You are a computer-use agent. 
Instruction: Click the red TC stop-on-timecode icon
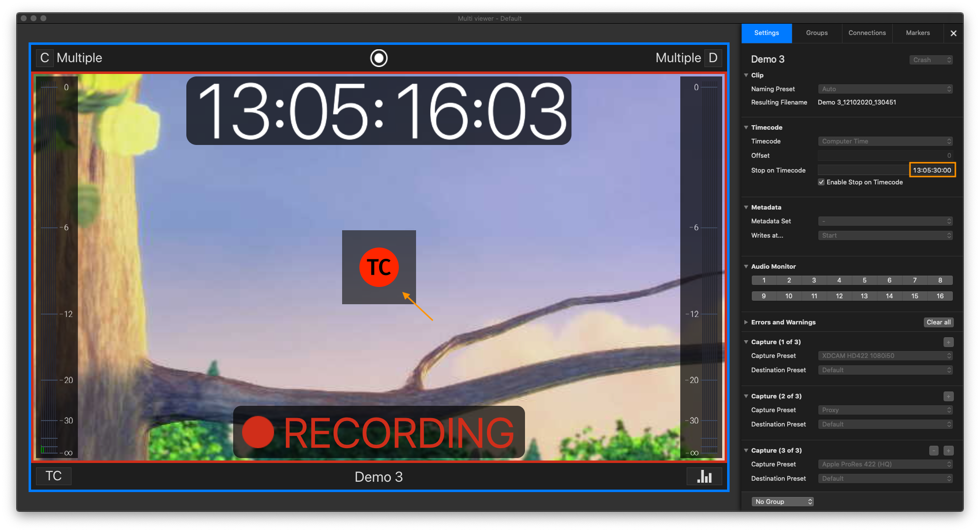coord(379,267)
